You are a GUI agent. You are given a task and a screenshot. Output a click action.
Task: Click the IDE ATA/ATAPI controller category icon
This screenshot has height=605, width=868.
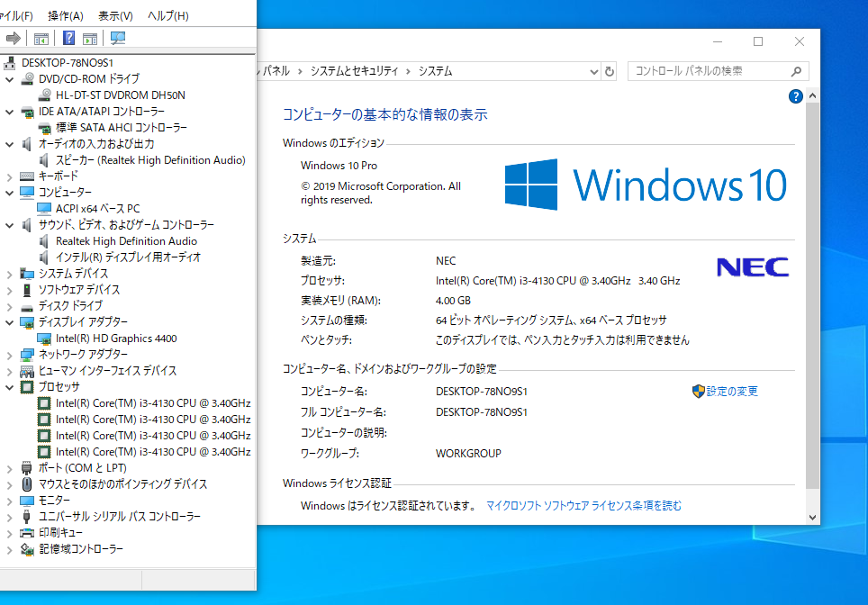27,112
